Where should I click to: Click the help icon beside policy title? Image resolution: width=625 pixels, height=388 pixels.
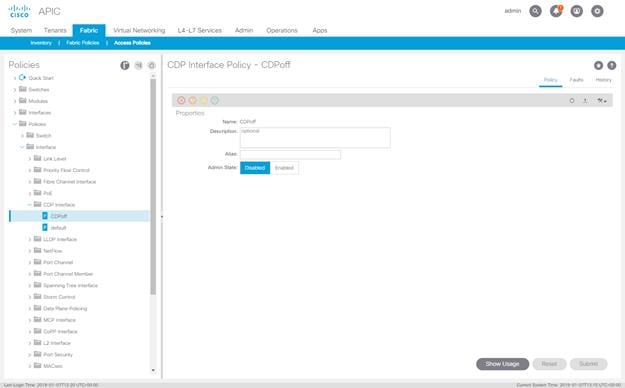click(x=611, y=65)
